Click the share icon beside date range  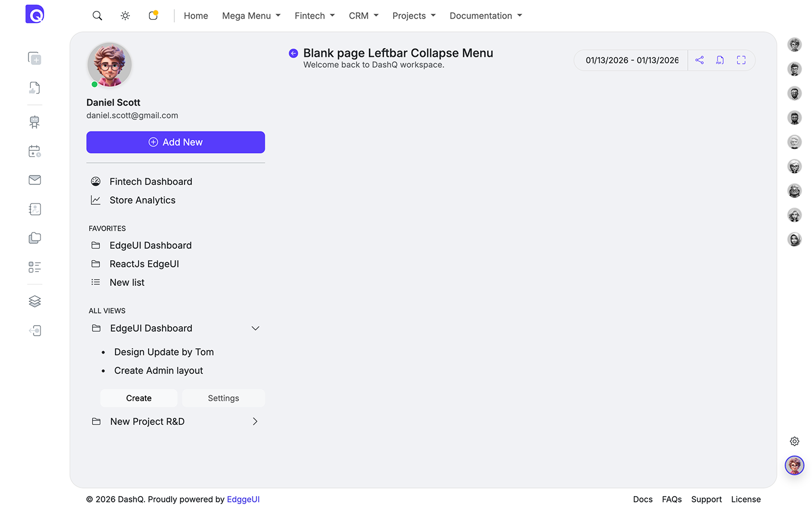pos(699,60)
